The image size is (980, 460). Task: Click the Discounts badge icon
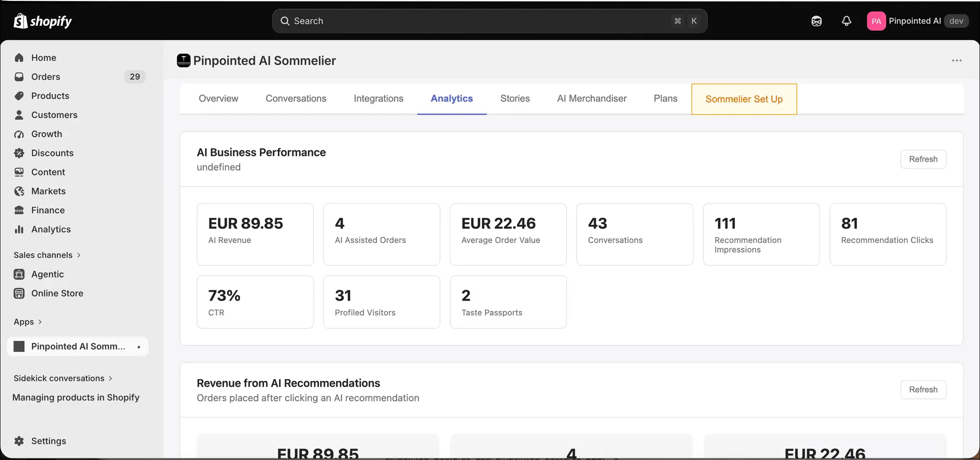19,153
